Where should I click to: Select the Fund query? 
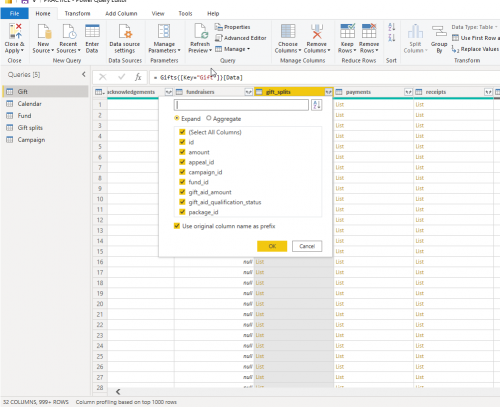46,115
